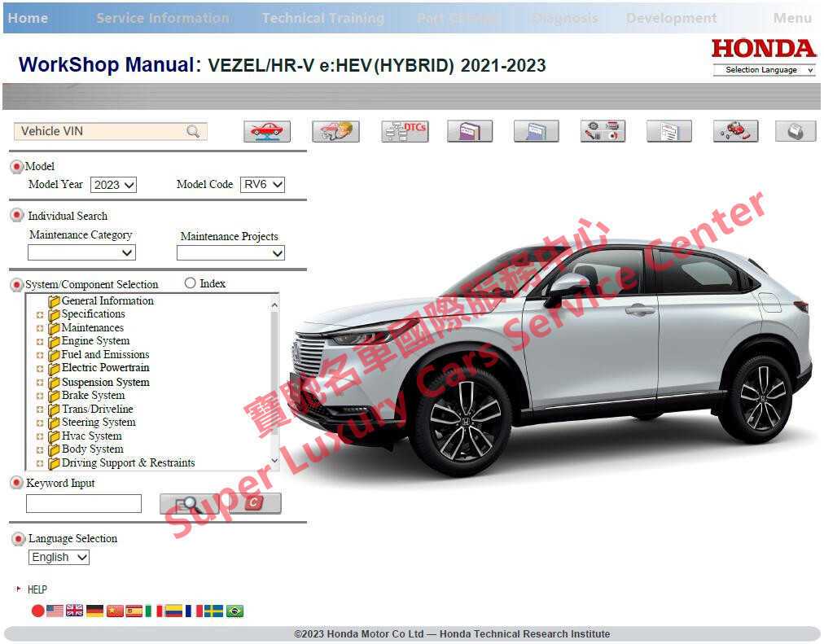824x644 pixels.
Task: Open the Model Code dropdown showing RV6
Action: (x=262, y=184)
